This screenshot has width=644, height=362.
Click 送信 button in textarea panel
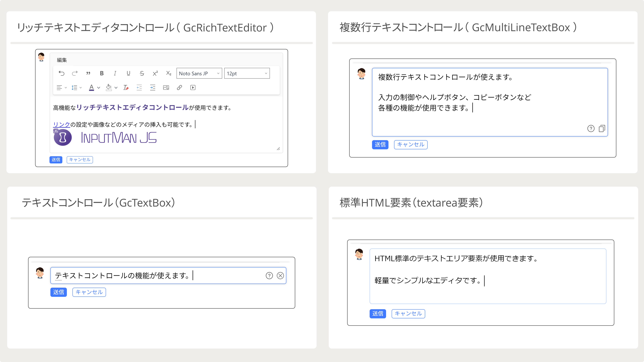click(378, 314)
